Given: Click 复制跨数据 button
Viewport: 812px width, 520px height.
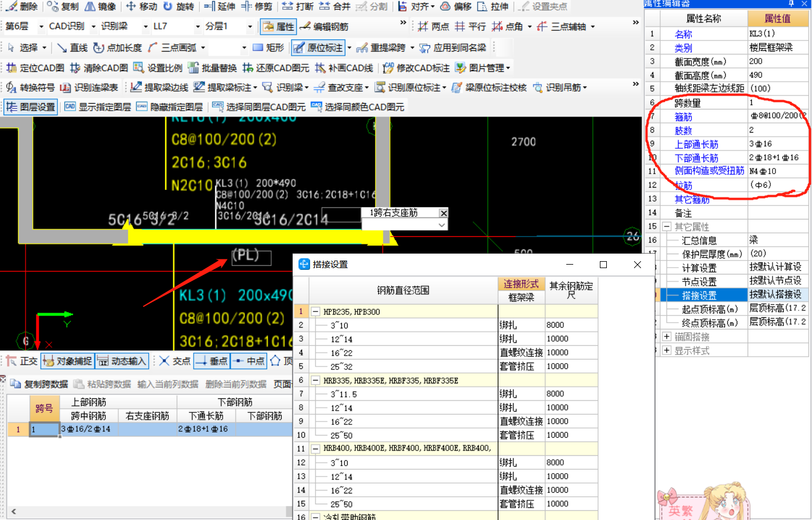Looking at the screenshot, I should click(39, 384).
